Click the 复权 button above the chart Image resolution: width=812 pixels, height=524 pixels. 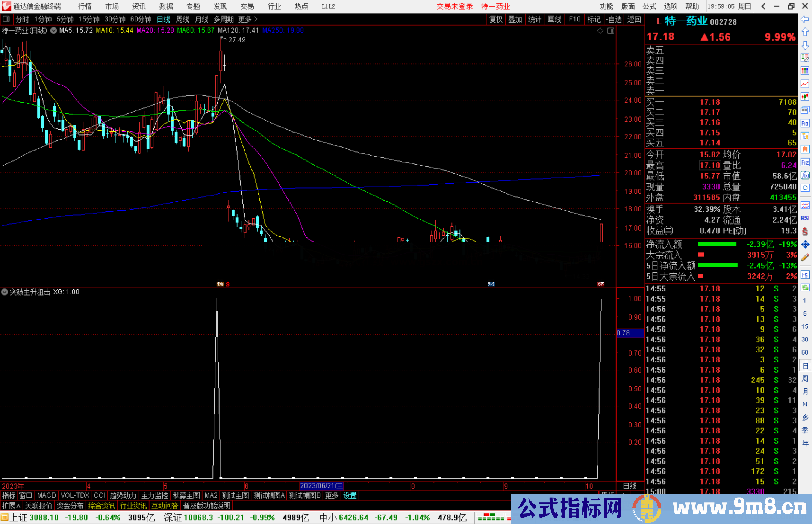(x=496, y=19)
